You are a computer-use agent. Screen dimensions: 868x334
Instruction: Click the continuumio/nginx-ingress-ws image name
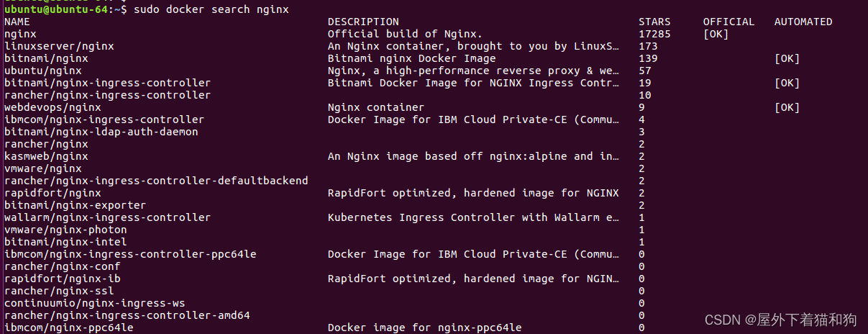[x=94, y=303]
